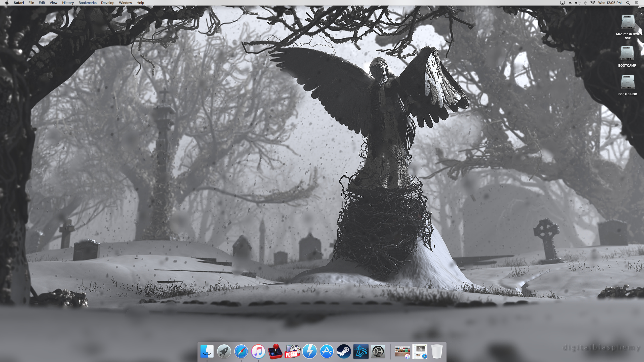The height and width of the screenshot is (362, 644).
Task: Launch Steam from the Dock
Action: (344, 351)
